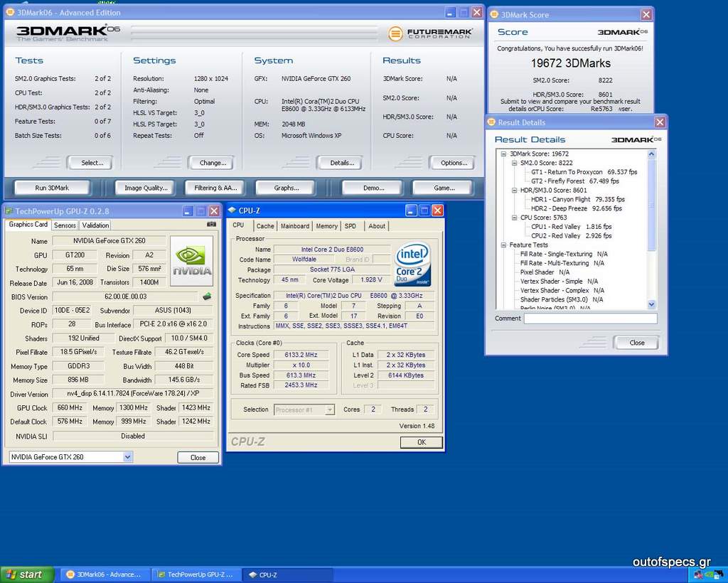This screenshot has height=583, width=728.
Task: Click the NVIDIA logo in GPU-Z
Action: (x=191, y=261)
